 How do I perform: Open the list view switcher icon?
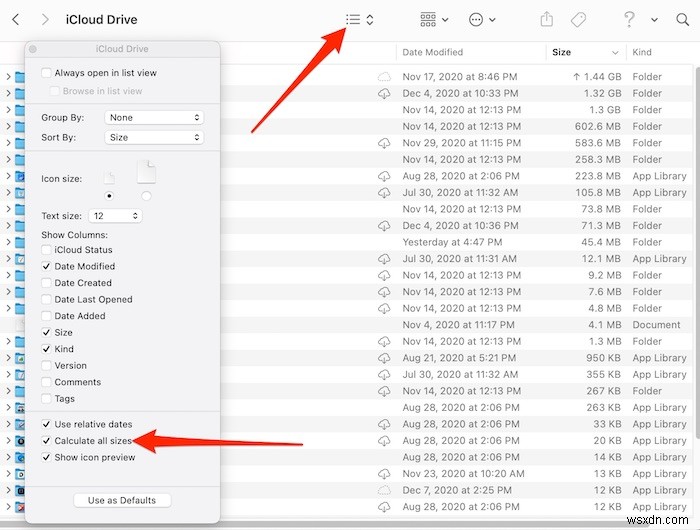click(x=353, y=20)
